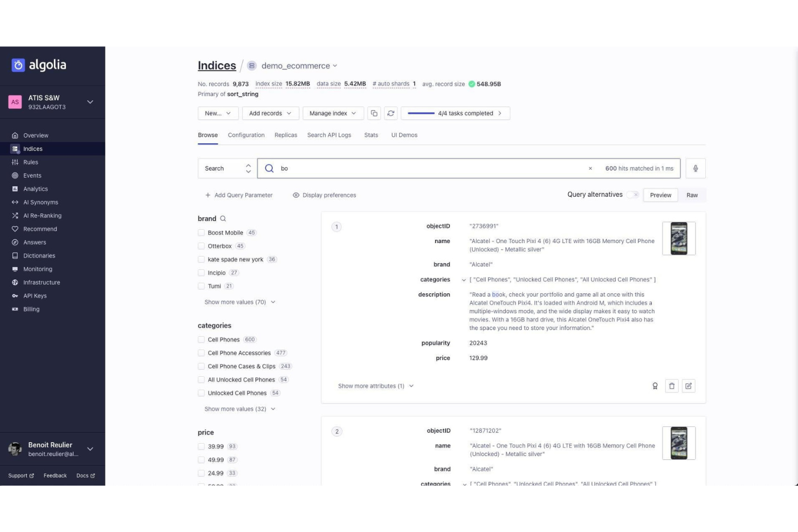Check the Otterbox brand checkbox
The image size is (798, 532).
(201, 246)
